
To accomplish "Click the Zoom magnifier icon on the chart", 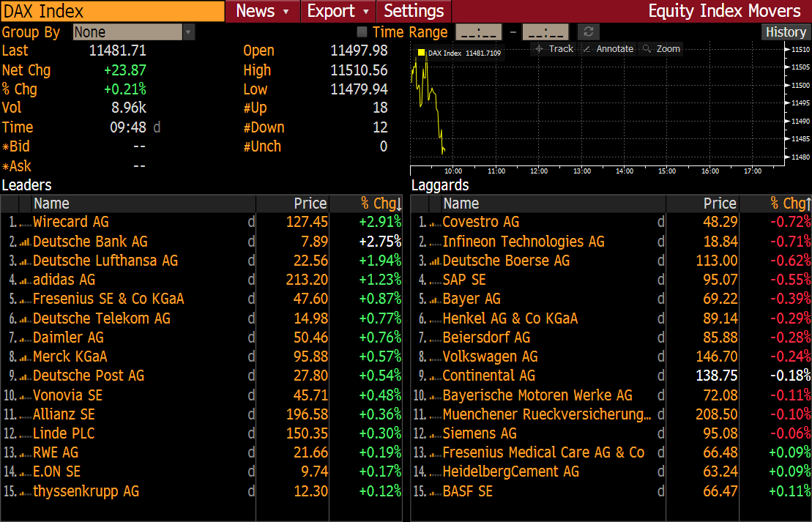I will [647, 48].
